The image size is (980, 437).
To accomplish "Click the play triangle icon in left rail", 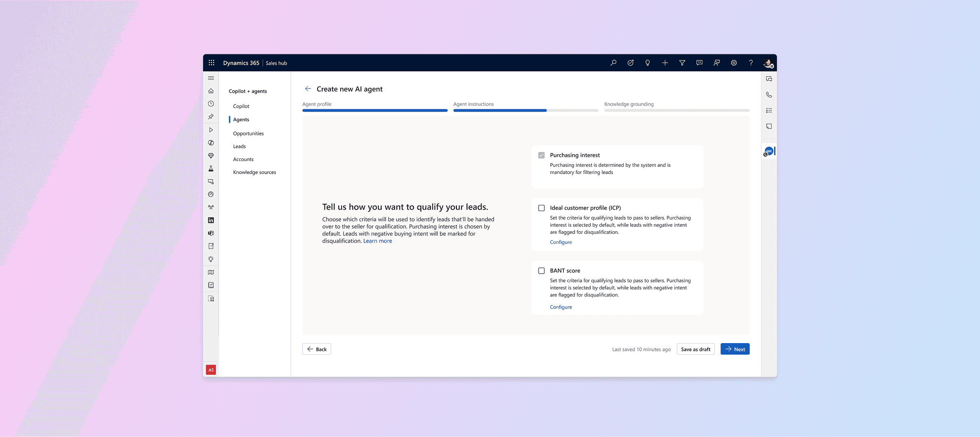I will pyautogui.click(x=211, y=130).
